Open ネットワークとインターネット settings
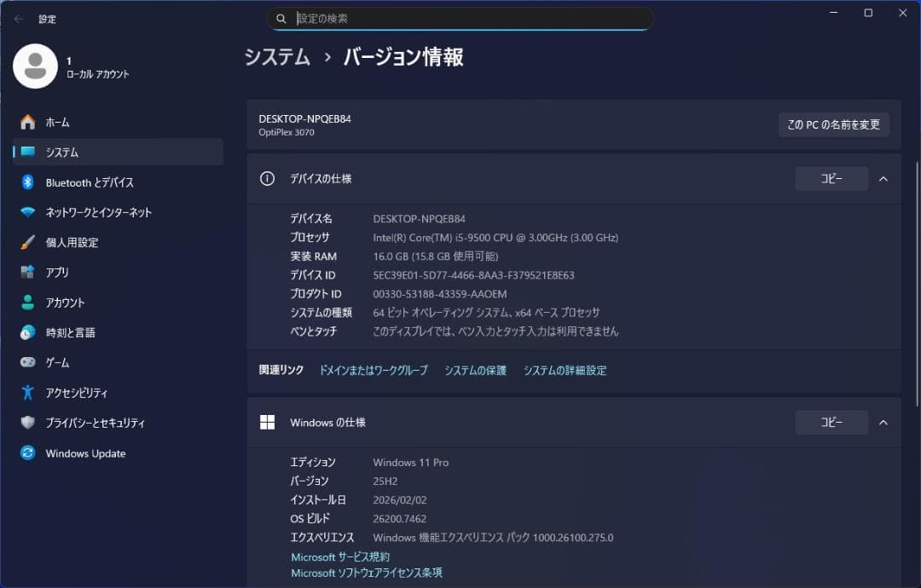This screenshot has height=588, width=921. coord(118,212)
